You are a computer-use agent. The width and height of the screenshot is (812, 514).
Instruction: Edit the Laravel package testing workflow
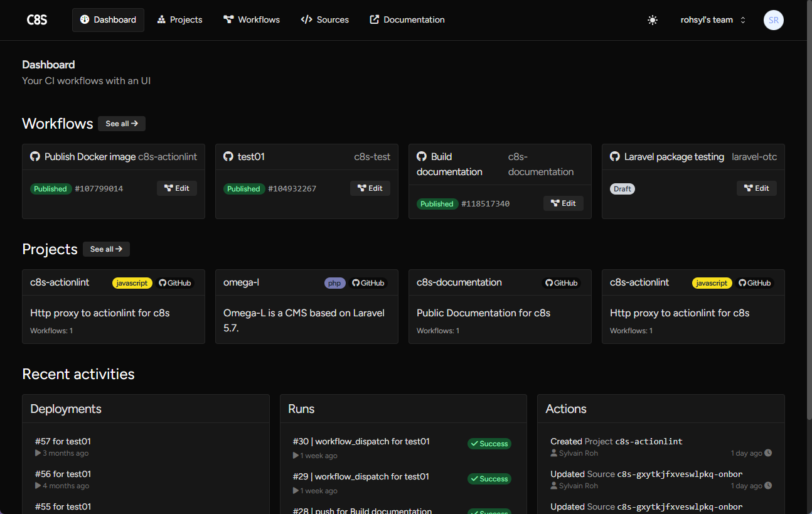pos(757,188)
